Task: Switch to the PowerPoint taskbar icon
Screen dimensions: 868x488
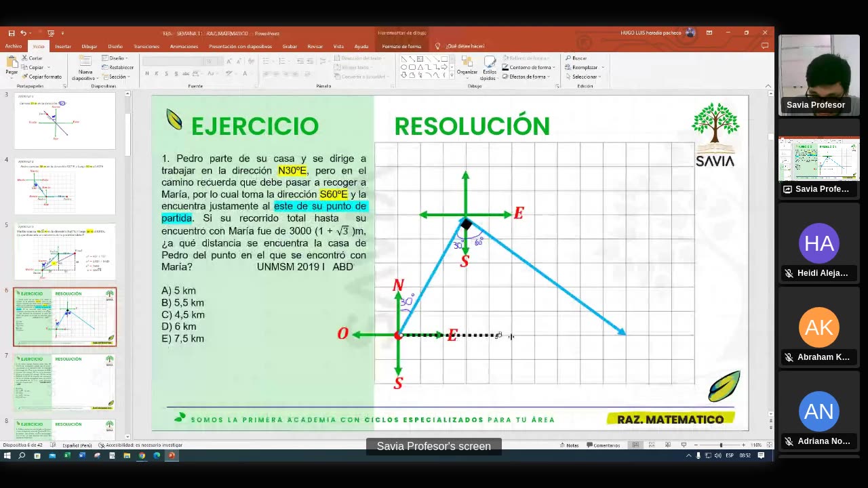Action: [172, 455]
